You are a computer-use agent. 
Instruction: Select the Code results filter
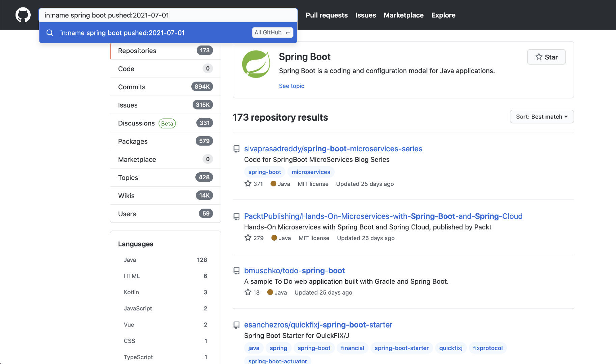pos(166,69)
